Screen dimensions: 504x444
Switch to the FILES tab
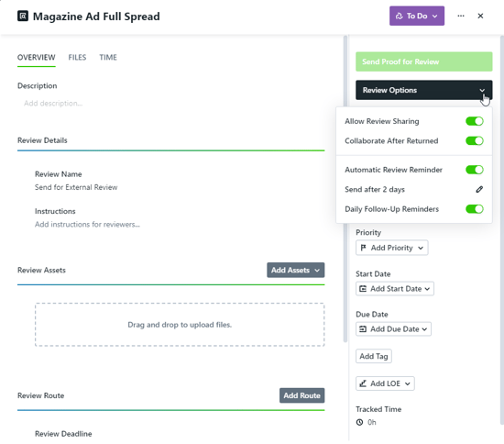(77, 57)
